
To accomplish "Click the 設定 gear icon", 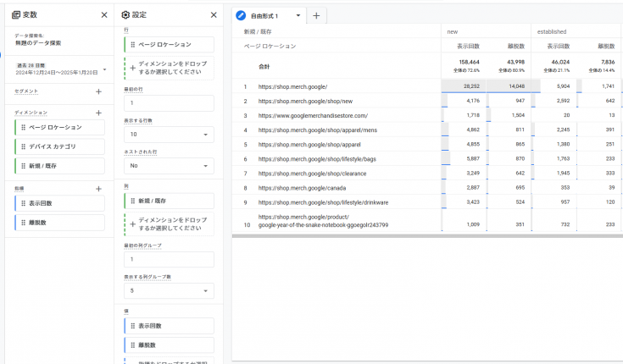I will point(126,15).
